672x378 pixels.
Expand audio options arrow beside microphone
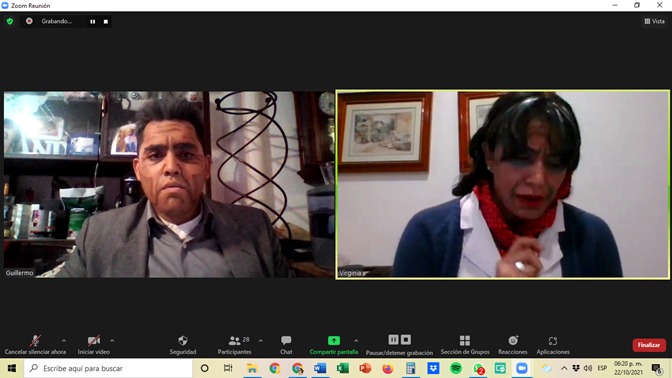click(64, 341)
